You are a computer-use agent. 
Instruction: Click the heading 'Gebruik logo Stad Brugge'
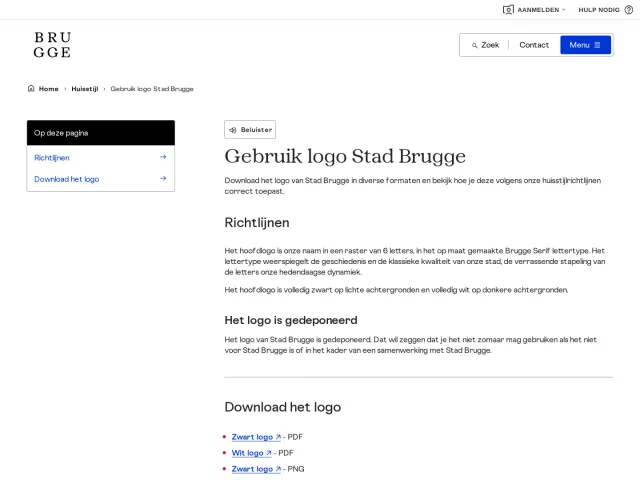pyautogui.click(x=345, y=156)
